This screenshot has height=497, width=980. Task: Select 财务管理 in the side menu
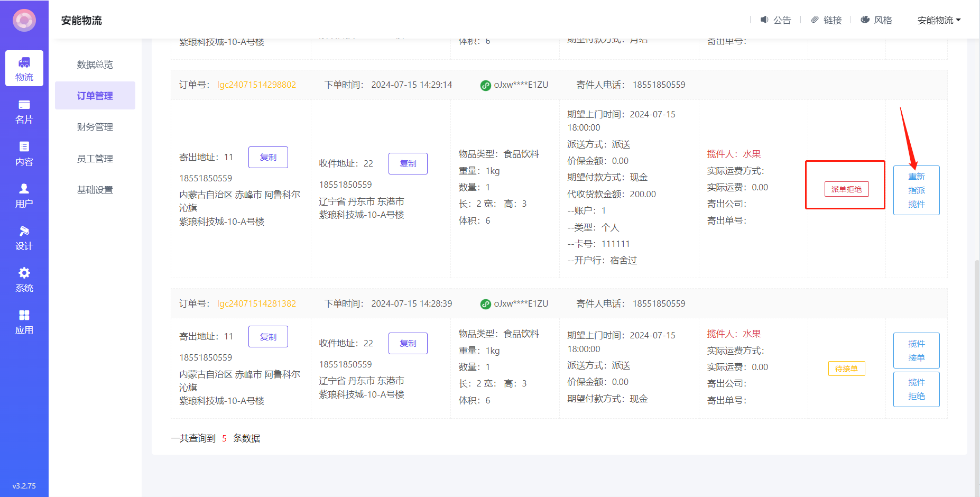pyautogui.click(x=95, y=127)
